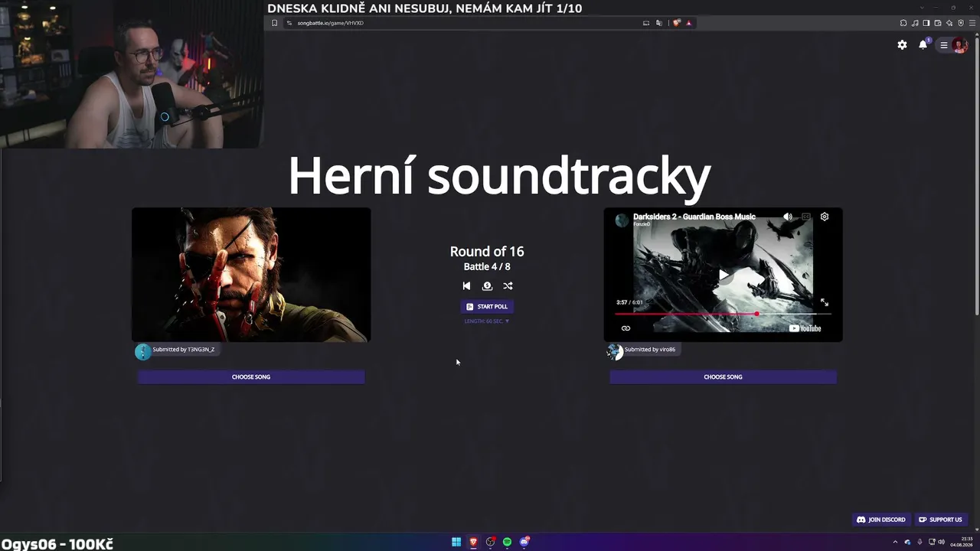The width and height of the screenshot is (980, 551).
Task: Open the system volume control
Action: (x=941, y=542)
